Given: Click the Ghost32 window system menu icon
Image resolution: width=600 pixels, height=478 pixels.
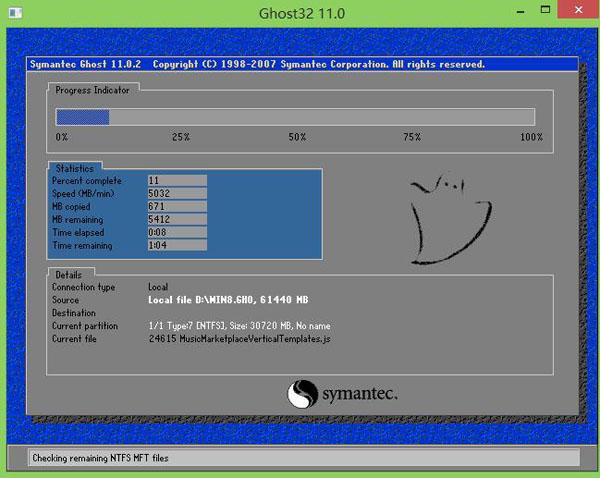Looking at the screenshot, I should pos(15,13).
